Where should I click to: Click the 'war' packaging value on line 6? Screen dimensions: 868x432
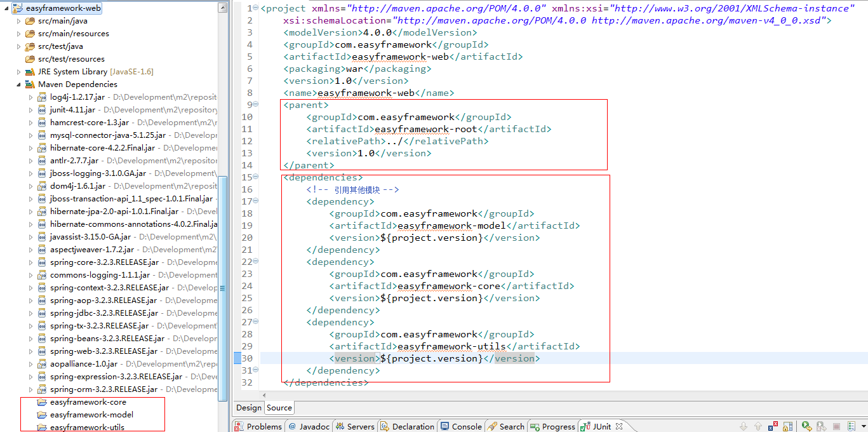click(x=354, y=69)
